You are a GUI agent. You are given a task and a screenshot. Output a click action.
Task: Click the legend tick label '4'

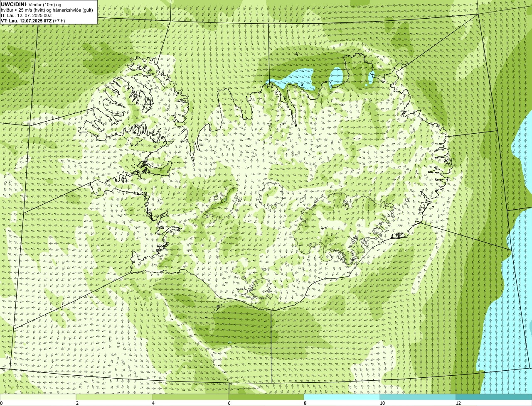point(153,403)
